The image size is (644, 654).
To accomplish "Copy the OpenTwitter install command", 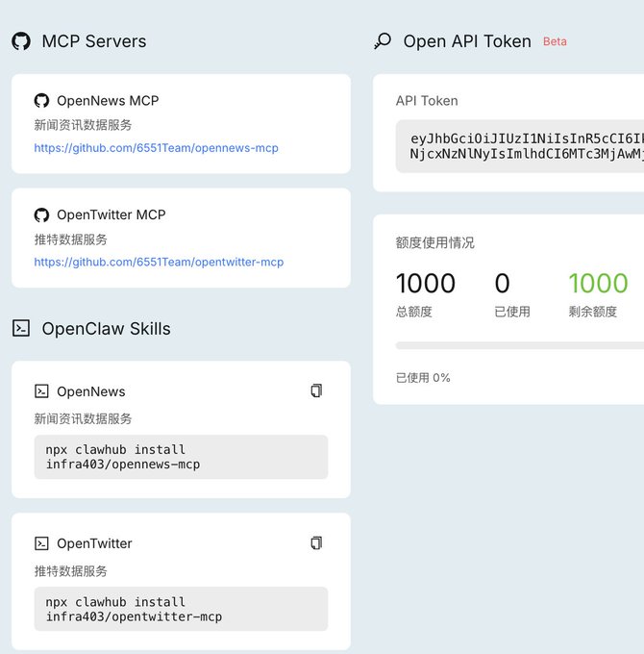I will pos(316,542).
